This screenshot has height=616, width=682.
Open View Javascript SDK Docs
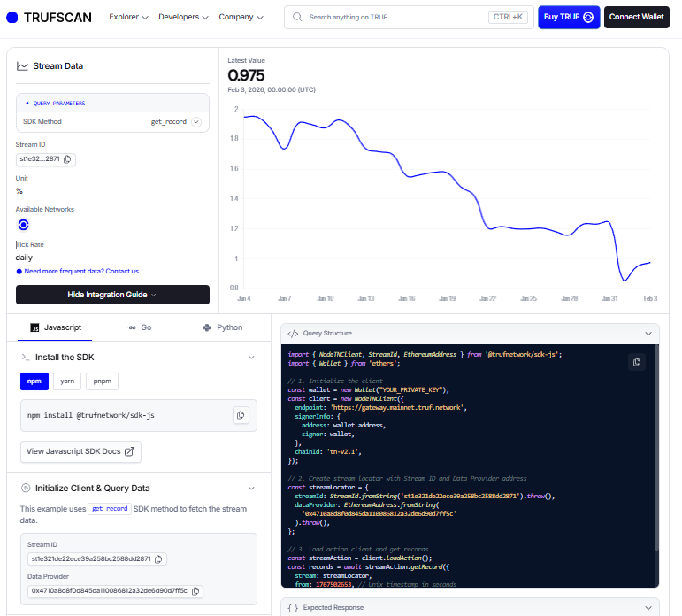(80, 452)
